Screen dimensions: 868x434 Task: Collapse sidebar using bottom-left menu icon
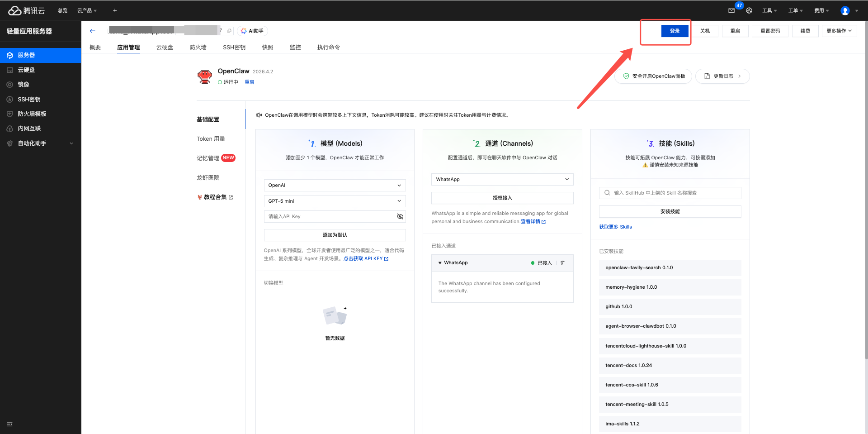tap(9, 424)
